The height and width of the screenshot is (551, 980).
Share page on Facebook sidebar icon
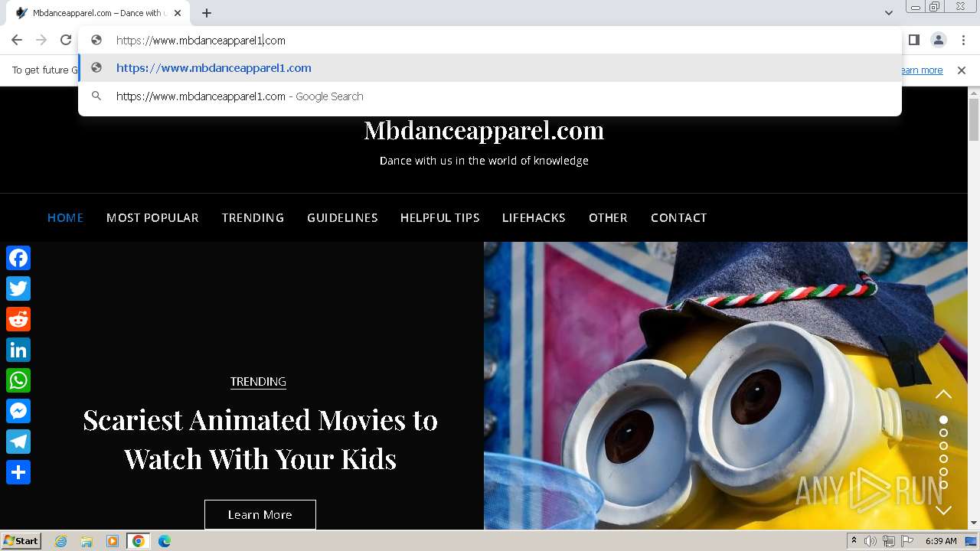pos(18,258)
